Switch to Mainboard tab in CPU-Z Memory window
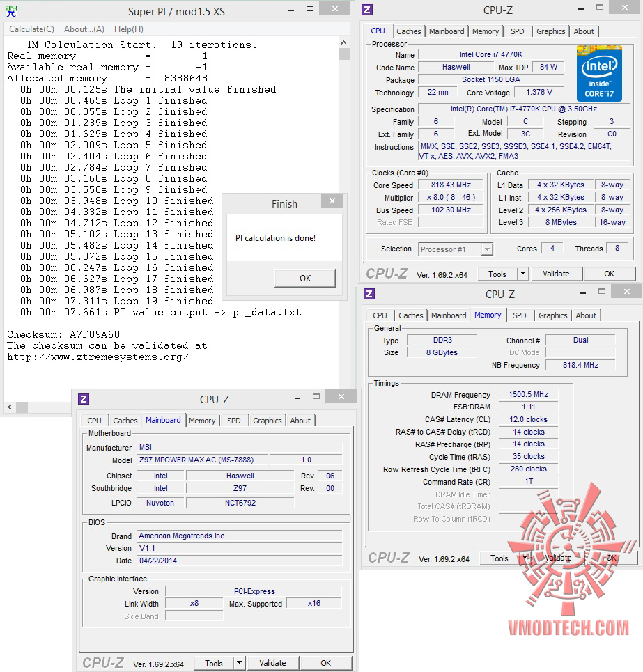This screenshot has height=672, width=643. point(449,315)
